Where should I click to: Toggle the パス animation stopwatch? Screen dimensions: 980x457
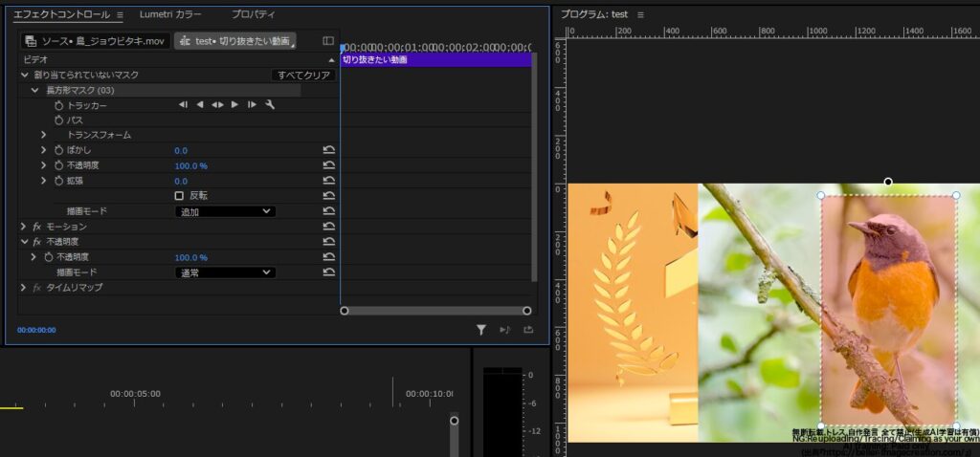tap(58, 120)
